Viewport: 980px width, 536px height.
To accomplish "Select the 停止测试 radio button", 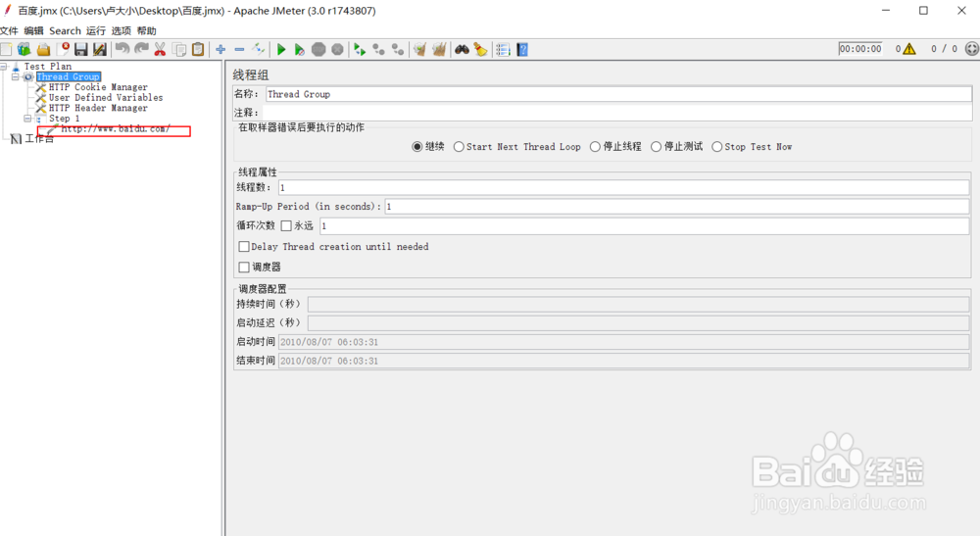I will click(677, 147).
